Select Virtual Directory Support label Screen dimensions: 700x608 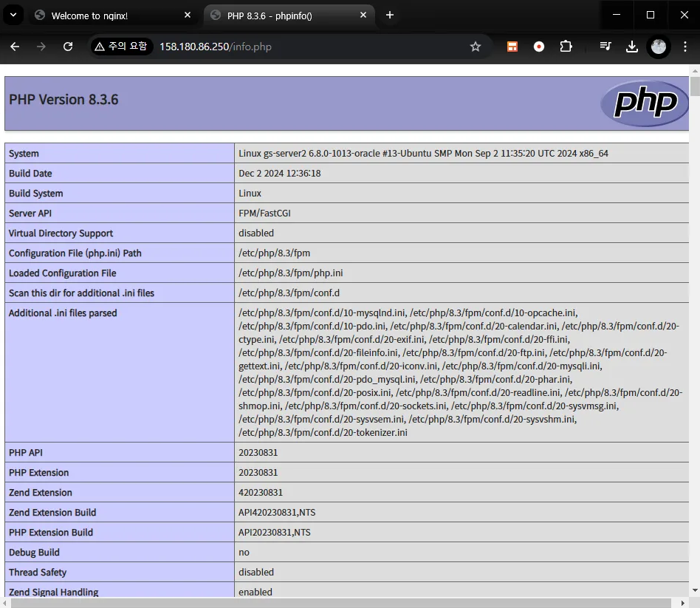click(61, 233)
